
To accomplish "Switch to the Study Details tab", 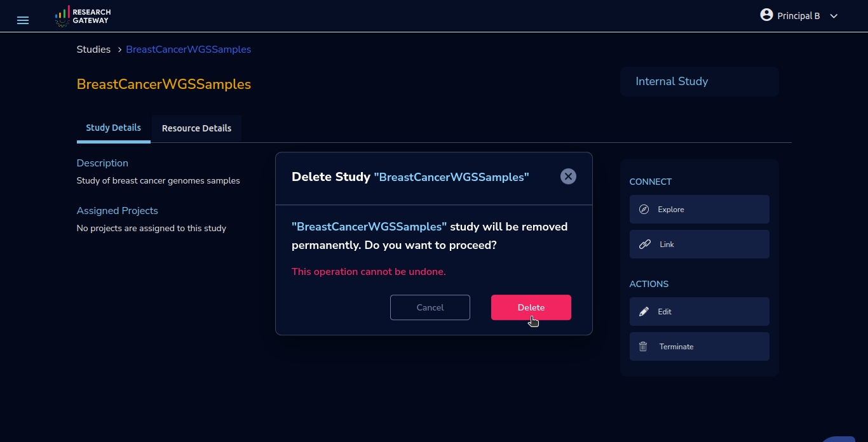I will click(x=113, y=128).
